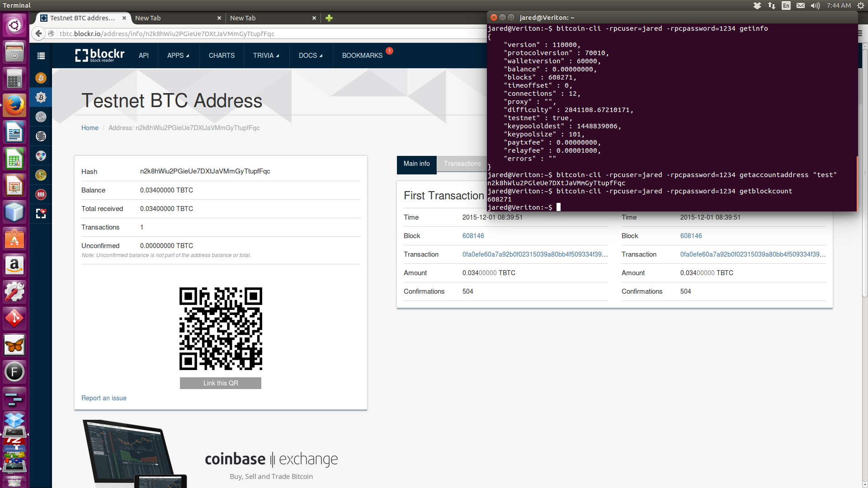Click the blockr logo
The image size is (868, 488).
(x=100, y=55)
